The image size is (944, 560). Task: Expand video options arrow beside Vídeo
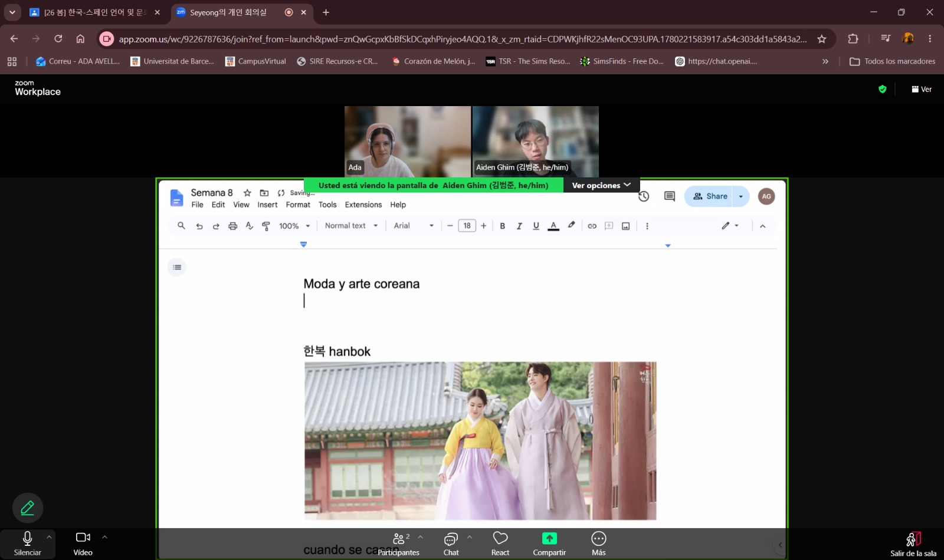104,537
